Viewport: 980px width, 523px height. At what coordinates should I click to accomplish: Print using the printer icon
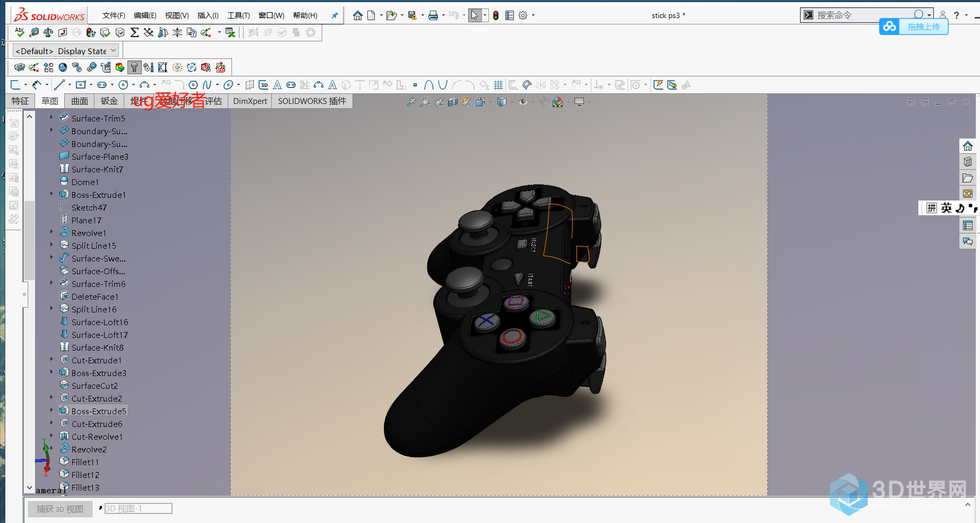(x=433, y=15)
